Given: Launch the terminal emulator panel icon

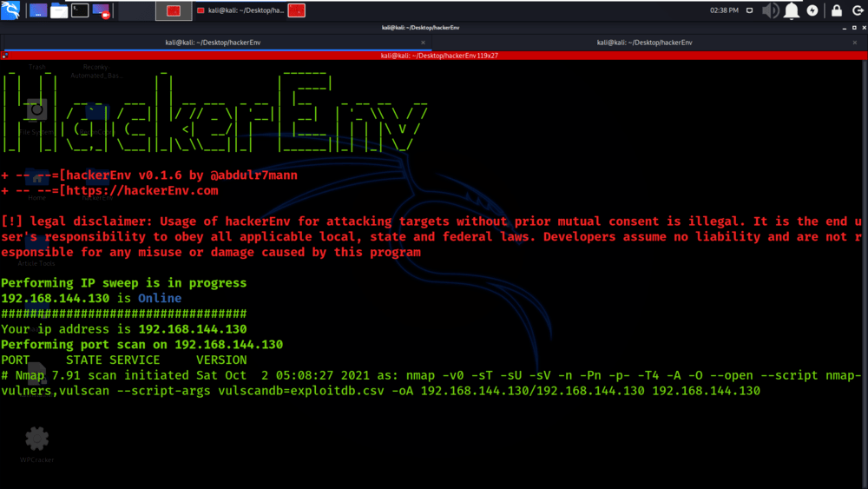Looking at the screenshot, I should coord(80,10).
